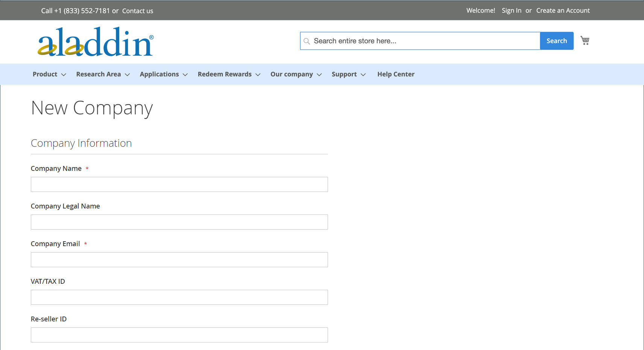Click the Re-seller ID input
Viewport: 644px width, 350px height.
[179, 335]
